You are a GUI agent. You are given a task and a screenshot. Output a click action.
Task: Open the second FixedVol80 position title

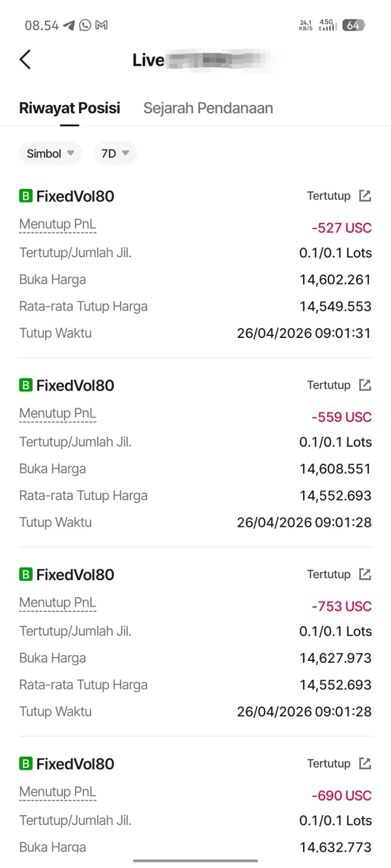75,385
